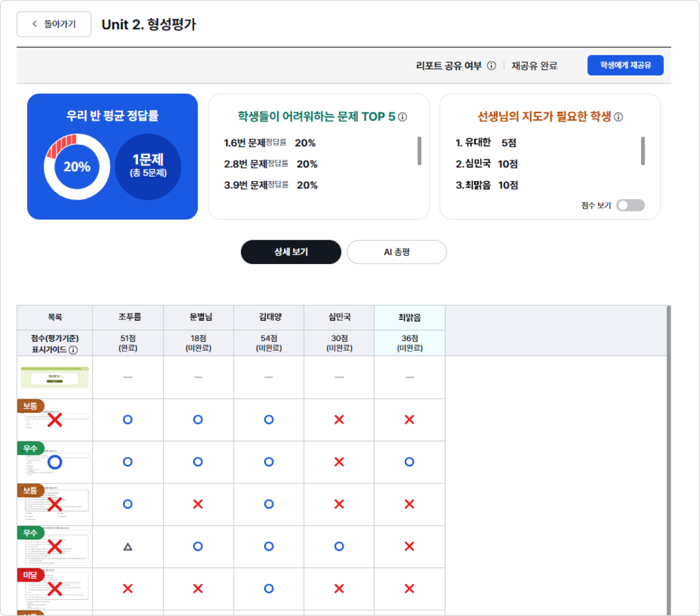Select student 2. 심민국 10점 in guidance list
This screenshot has height=616, width=700.
click(487, 164)
